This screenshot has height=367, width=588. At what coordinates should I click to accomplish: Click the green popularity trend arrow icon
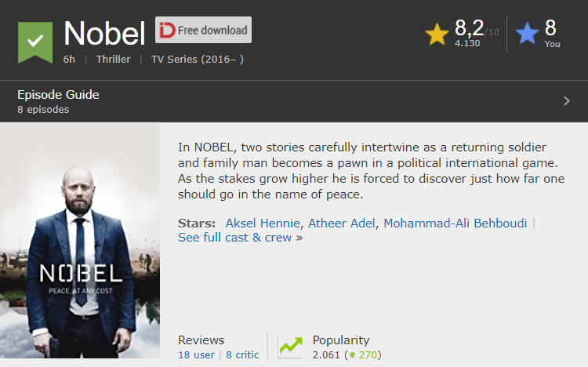pyautogui.click(x=290, y=346)
